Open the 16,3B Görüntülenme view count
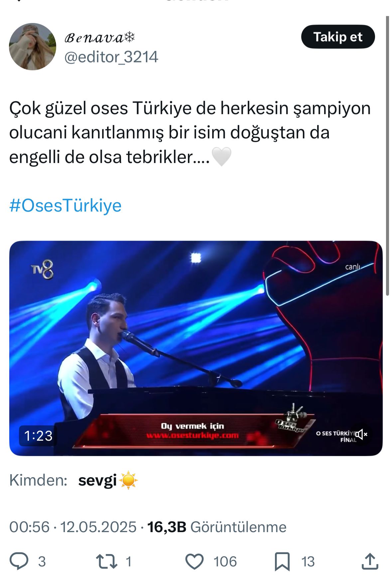Screen dimensions: 392x586 click(217, 527)
